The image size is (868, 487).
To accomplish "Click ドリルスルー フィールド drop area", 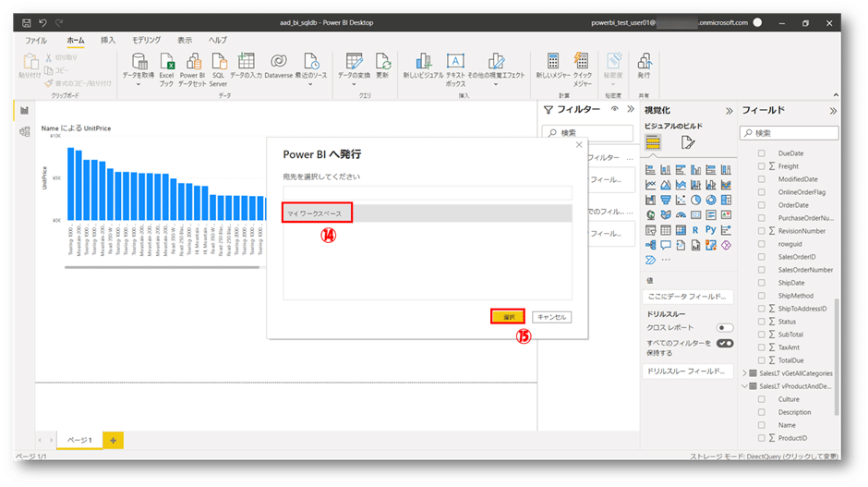I will pyautogui.click(x=688, y=371).
